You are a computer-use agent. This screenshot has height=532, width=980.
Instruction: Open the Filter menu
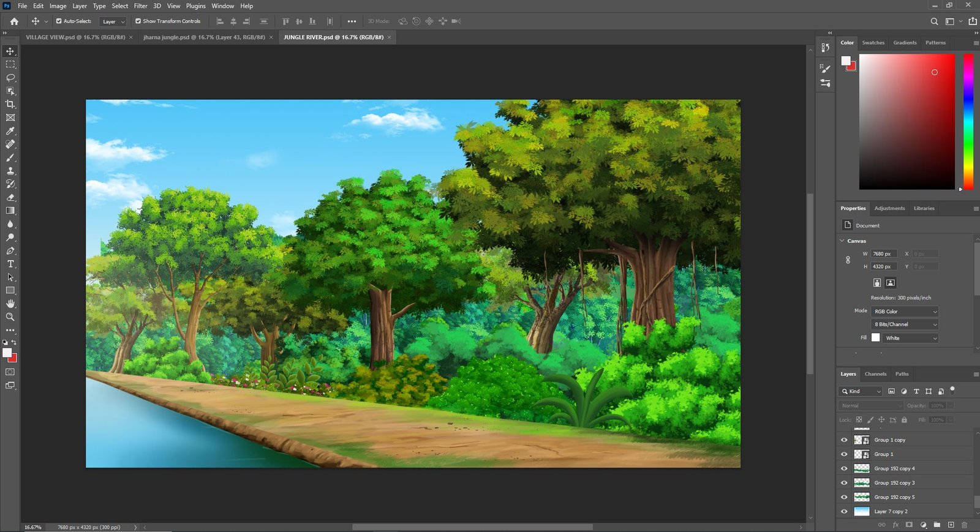point(141,6)
